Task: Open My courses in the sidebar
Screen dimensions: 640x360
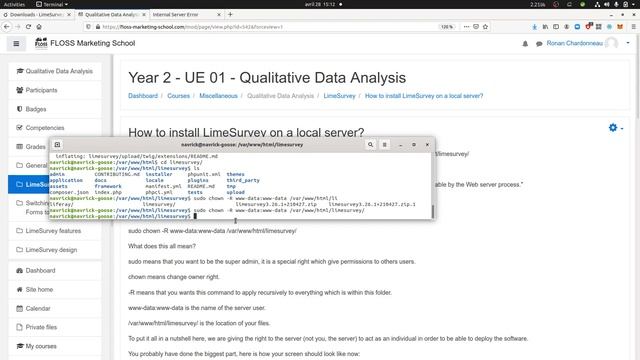Action: tap(55, 346)
